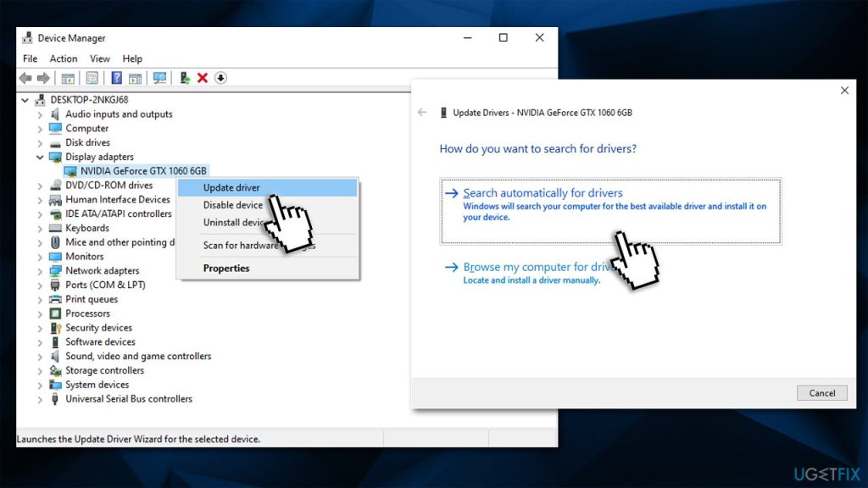Click Browse my computer for drivers option
Image resolution: width=868 pixels, height=488 pixels.
click(610, 273)
